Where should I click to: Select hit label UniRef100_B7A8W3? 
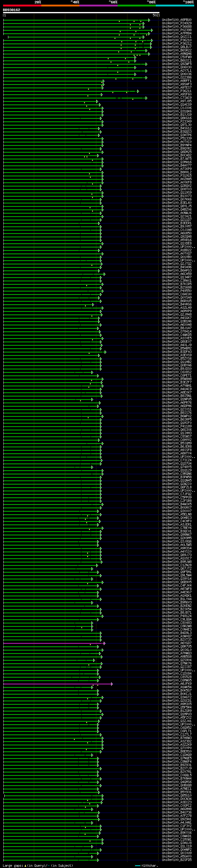[177, 738]
